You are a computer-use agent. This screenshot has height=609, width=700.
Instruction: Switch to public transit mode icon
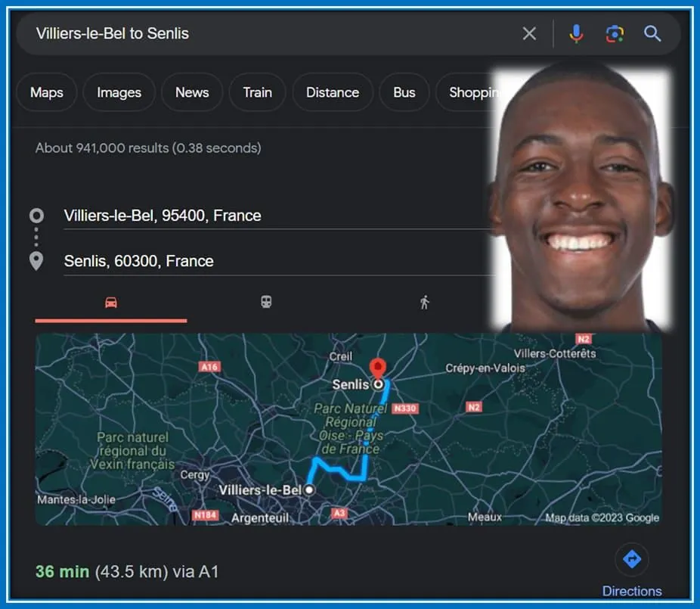click(266, 302)
